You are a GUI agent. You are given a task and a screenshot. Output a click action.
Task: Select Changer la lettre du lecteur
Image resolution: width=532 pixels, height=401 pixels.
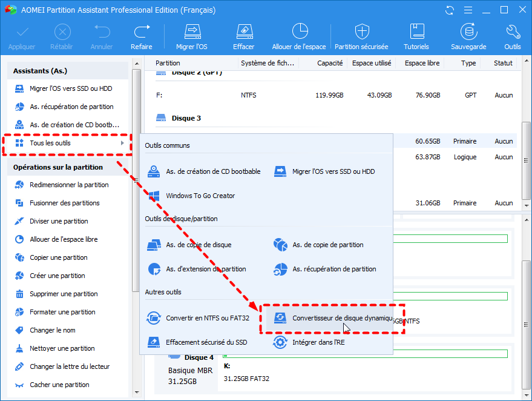tap(68, 366)
